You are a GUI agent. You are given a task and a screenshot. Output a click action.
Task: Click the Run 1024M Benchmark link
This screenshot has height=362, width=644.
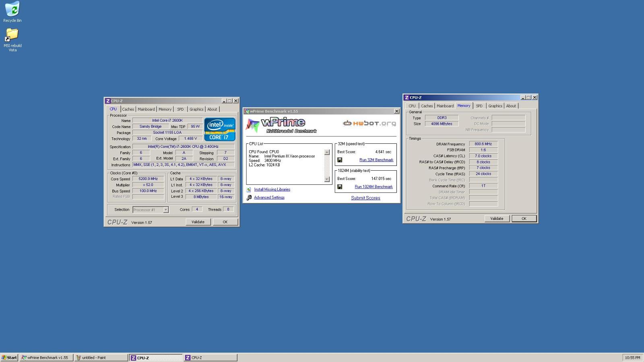[x=374, y=187]
